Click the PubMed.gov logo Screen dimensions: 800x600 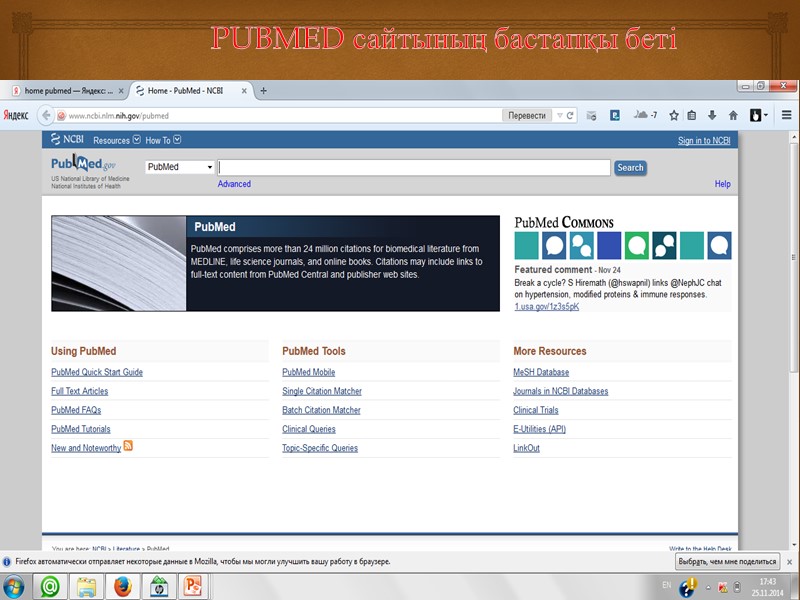pos(83,163)
